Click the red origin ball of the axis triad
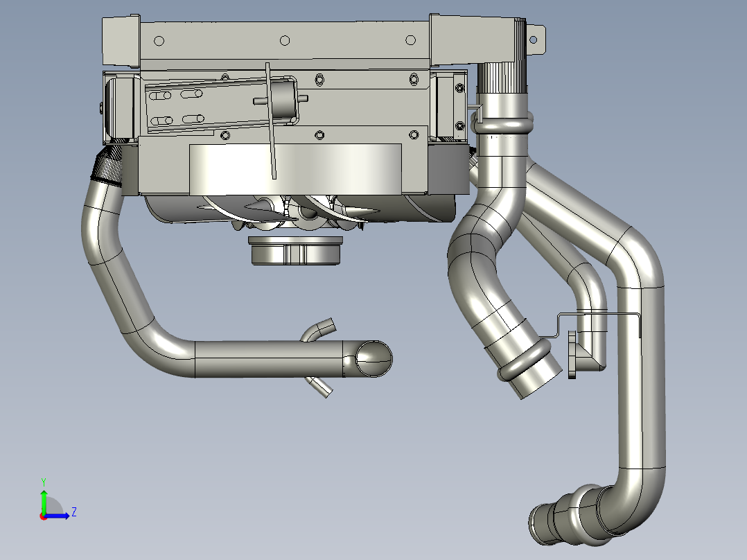Viewport: 747px width, 560px height. pyautogui.click(x=44, y=516)
